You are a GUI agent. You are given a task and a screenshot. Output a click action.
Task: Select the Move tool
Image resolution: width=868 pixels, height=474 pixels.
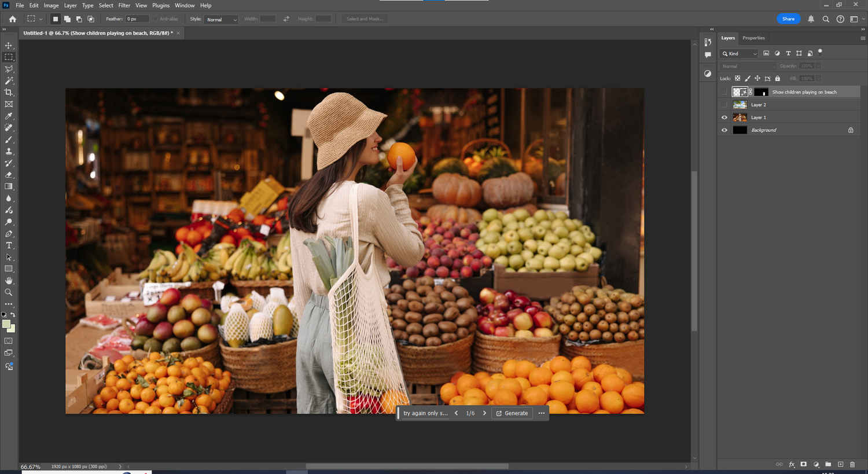point(9,45)
